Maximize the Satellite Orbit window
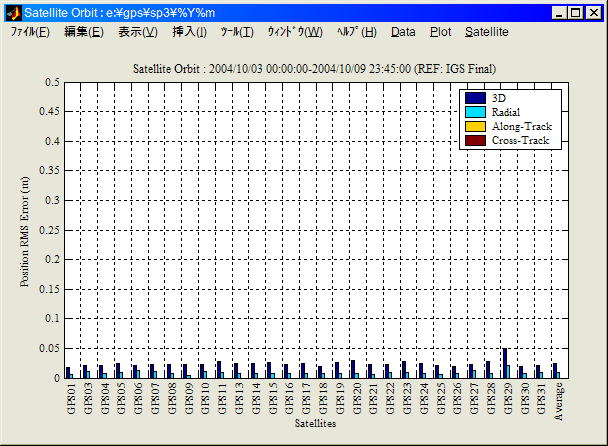The height and width of the screenshot is (446, 608). pyautogui.click(x=577, y=13)
